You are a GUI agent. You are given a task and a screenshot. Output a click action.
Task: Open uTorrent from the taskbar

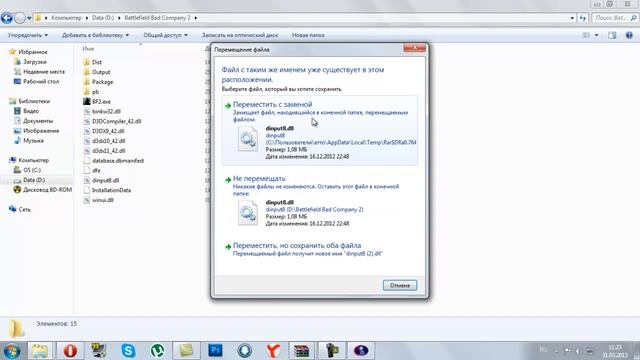tap(157, 351)
